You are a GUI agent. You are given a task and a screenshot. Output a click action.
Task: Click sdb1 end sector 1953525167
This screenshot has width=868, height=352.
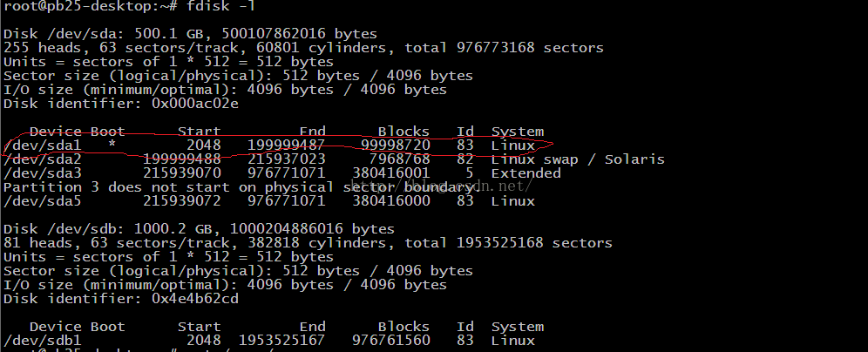(281, 341)
